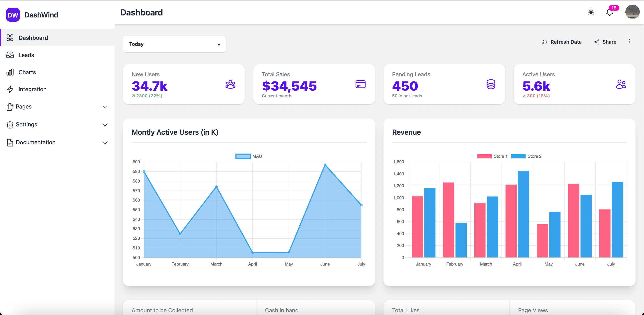Click the Integration sidebar icon
This screenshot has width=644, height=315.
(x=10, y=89)
